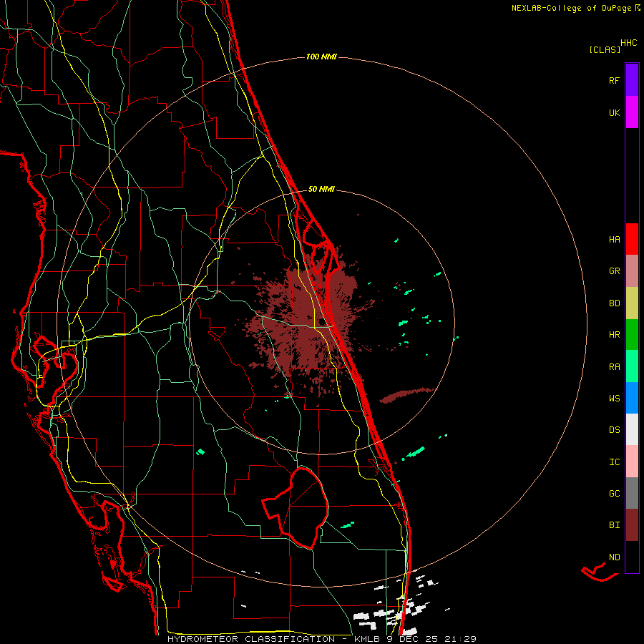Click the GR legend label
The width and height of the screenshot is (644, 644).
(614, 271)
